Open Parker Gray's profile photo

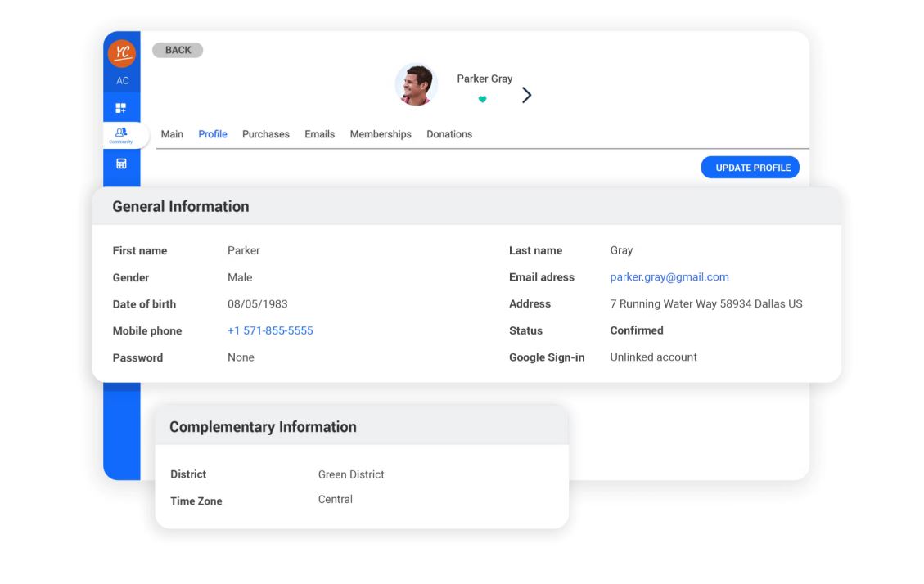(416, 84)
